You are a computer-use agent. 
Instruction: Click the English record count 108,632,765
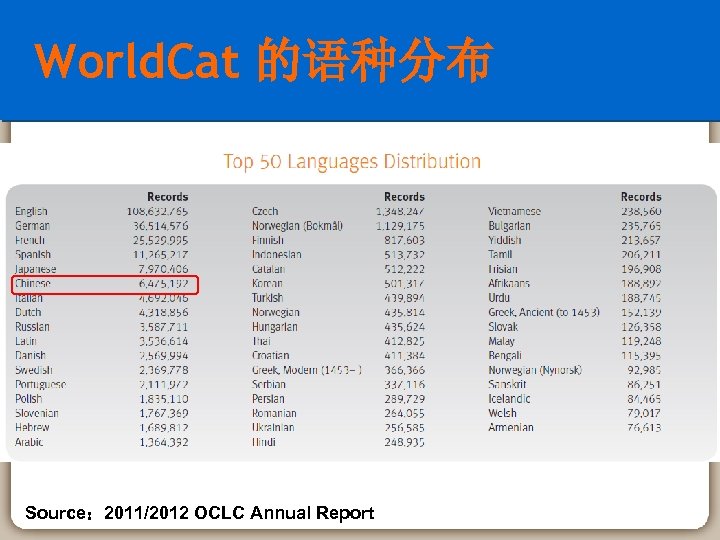158,211
